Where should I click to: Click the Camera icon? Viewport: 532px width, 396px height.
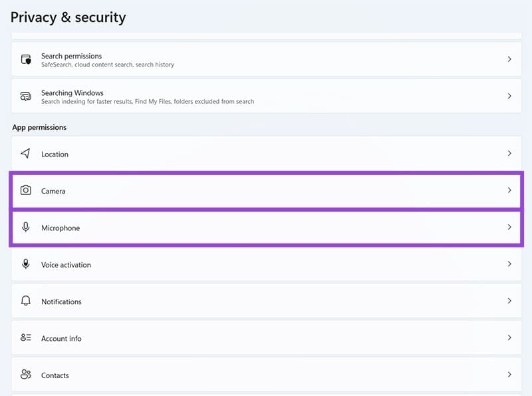click(26, 190)
